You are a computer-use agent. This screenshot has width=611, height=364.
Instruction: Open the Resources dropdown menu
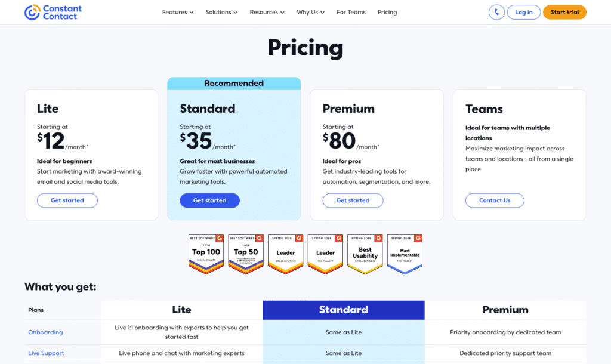pos(267,12)
